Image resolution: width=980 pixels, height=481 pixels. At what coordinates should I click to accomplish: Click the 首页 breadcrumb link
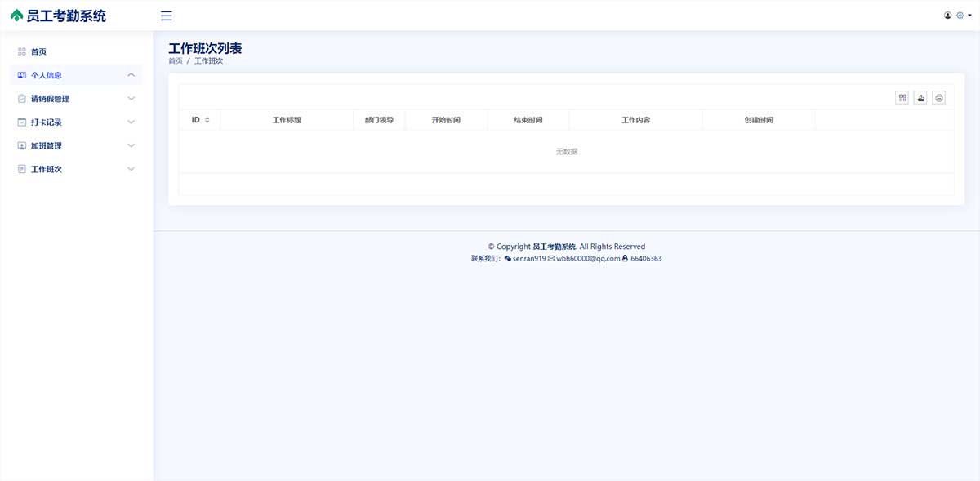pos(176,61)
